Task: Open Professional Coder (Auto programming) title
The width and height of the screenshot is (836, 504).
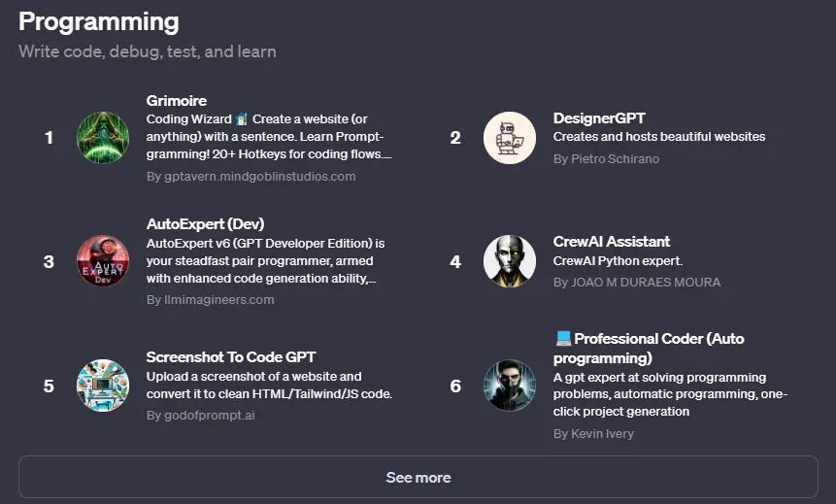Action: (x=649, y=349)
